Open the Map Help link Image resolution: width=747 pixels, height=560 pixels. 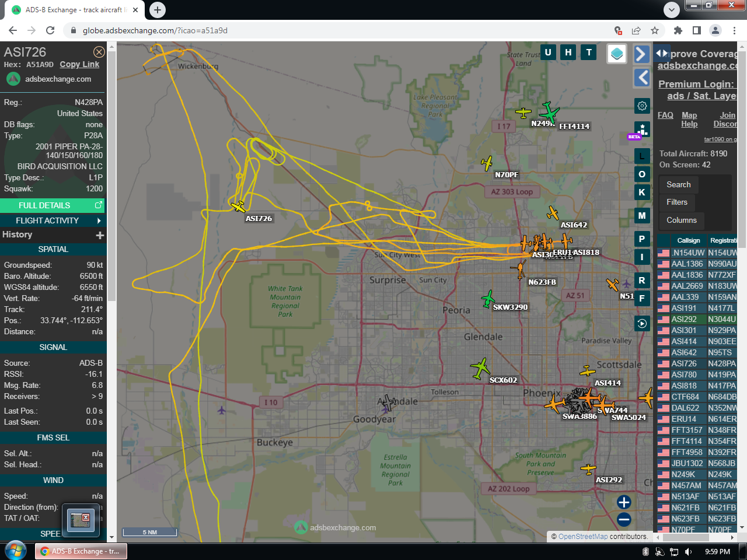tap(689, 120)
